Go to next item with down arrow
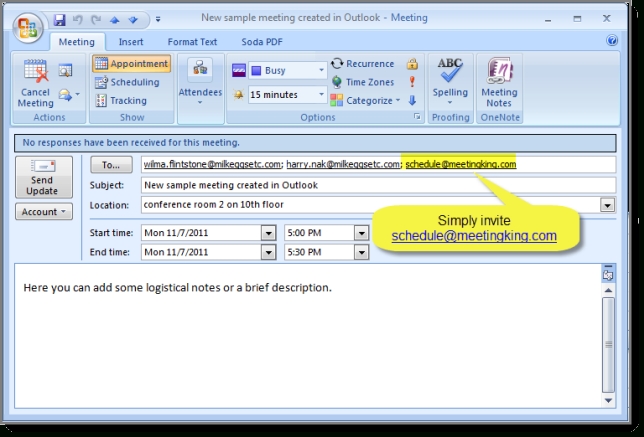 point(133,20)
